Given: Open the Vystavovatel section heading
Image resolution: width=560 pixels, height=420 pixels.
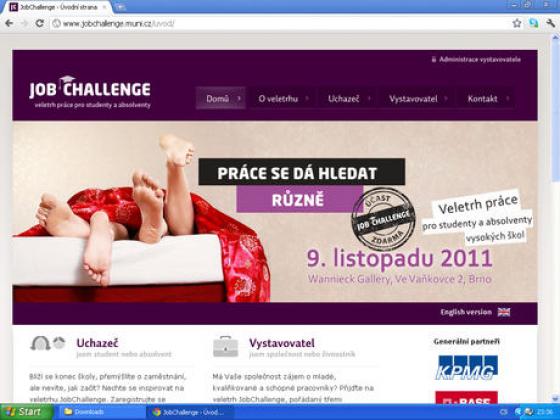Looking at the screenshot, I should pos(282,343).
